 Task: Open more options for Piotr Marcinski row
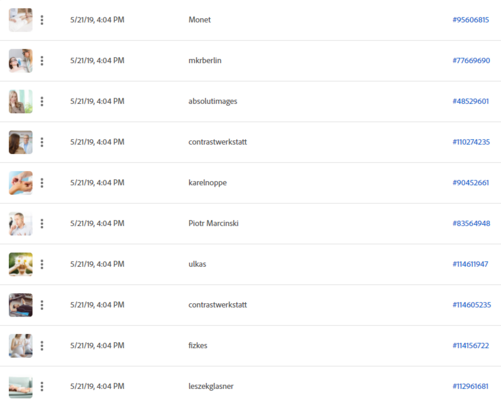click(x=42, y=223)
